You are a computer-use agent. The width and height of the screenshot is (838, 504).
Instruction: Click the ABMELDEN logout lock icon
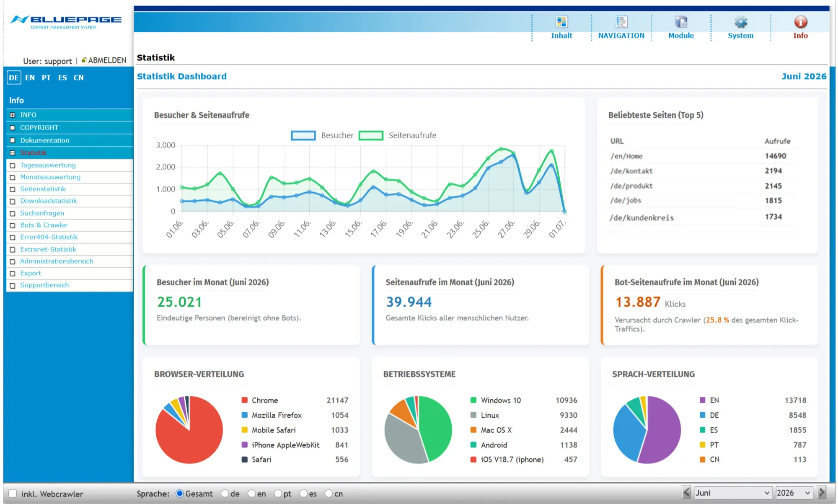[x=84, y=60]
